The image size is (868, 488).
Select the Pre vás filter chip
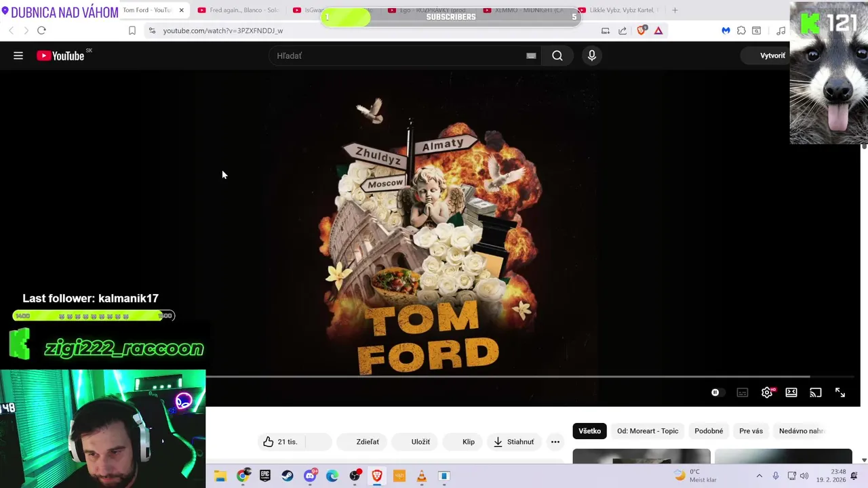(751, 431)
